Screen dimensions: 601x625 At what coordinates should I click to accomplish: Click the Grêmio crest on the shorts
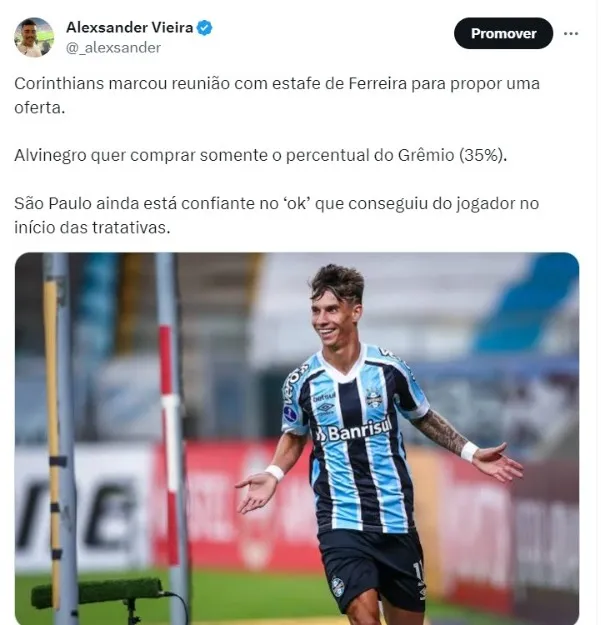coord(338,587)
